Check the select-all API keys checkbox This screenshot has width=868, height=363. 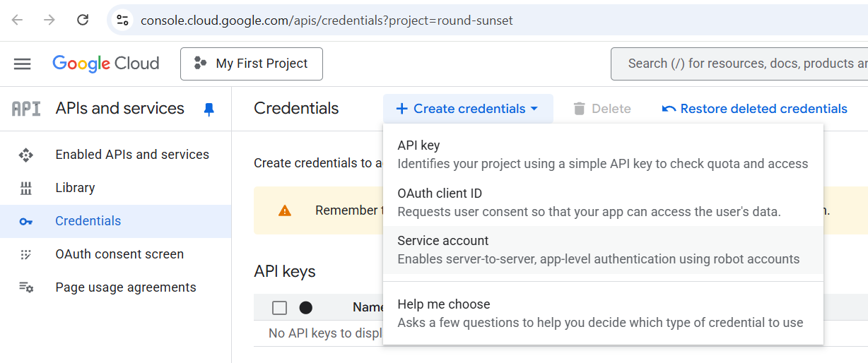280,307
